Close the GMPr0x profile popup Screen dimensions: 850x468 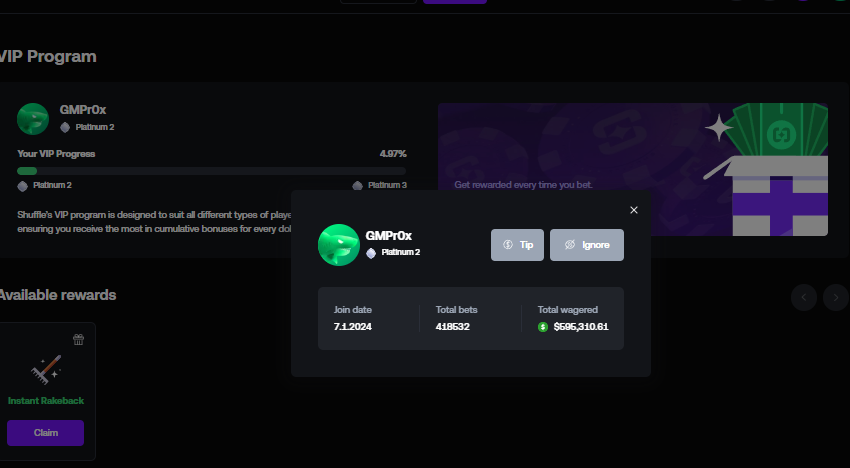pyautogui.click(x=634, y=210)
